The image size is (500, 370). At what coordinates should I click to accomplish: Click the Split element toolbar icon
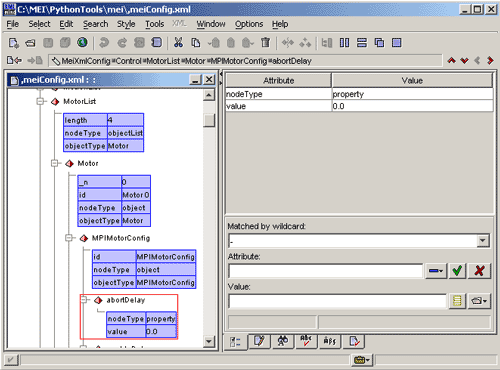coord(288,43)
